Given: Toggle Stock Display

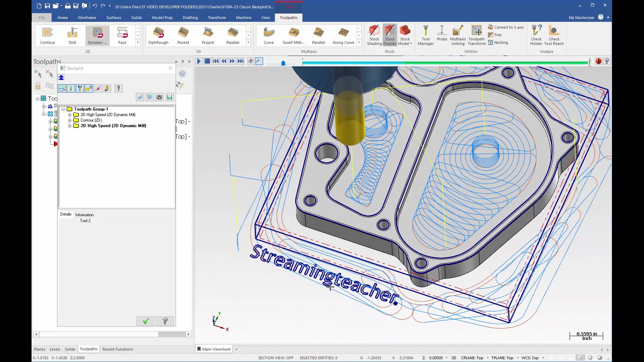Looking at the screenshot, I should (389, 36).
